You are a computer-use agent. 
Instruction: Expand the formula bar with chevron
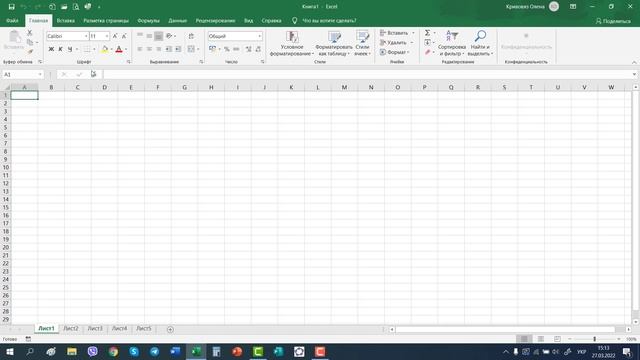pyautogui.click(x=634, y=74)
